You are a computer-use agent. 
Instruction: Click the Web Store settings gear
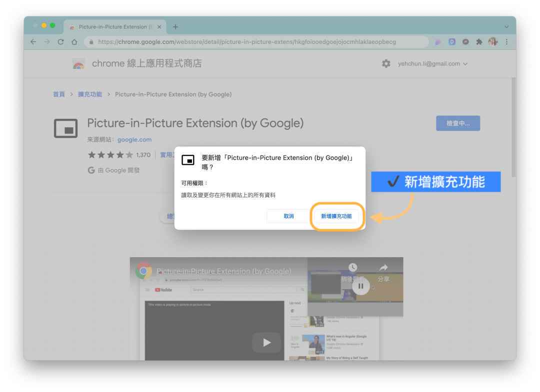[386, 64]
